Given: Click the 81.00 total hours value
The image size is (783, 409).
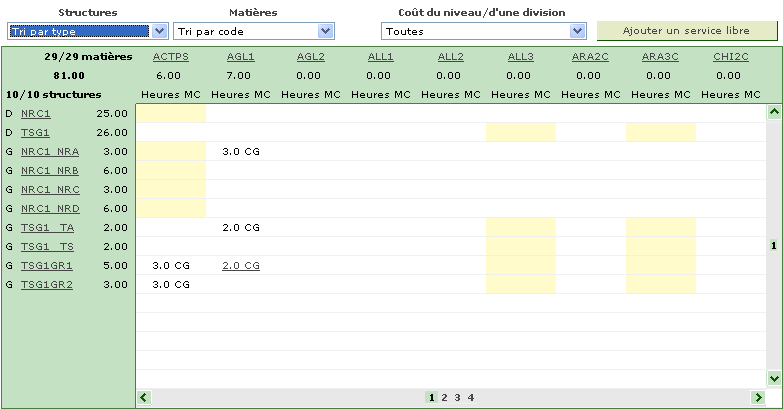Looking at the screenshot, I should point(69,75).
